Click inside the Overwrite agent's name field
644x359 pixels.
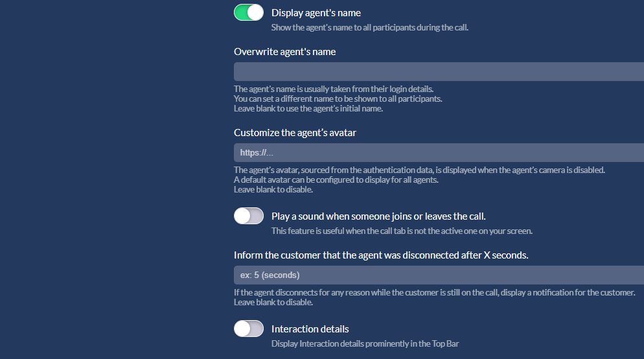coord(439,71)
